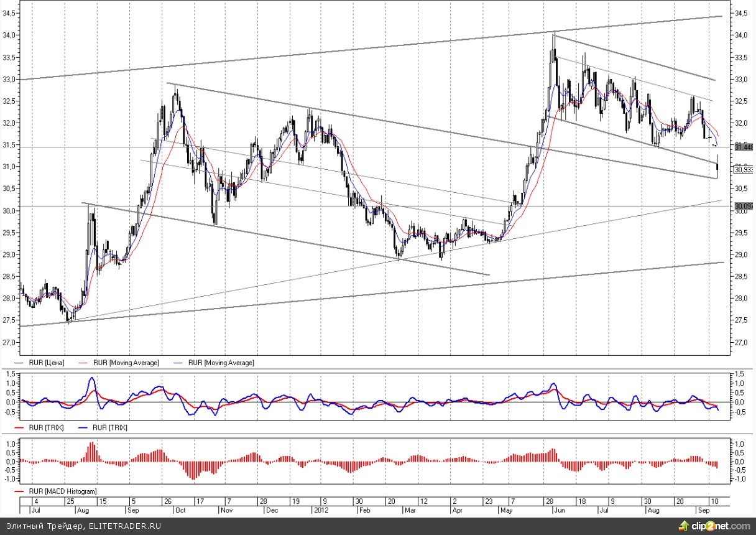Click the Elitetrader.ru caption text
Screen dimensions: 756x535
pyautogui.click(x=81, y=526)
